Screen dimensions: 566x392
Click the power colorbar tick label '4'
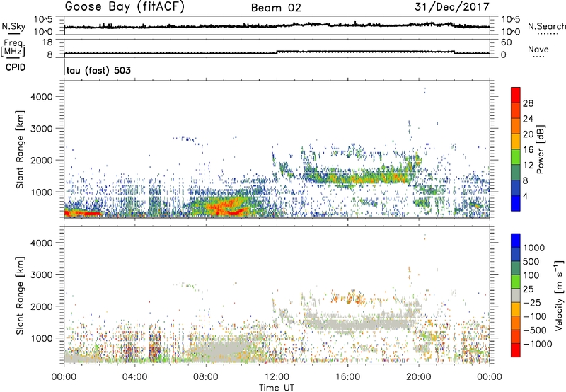526,197
